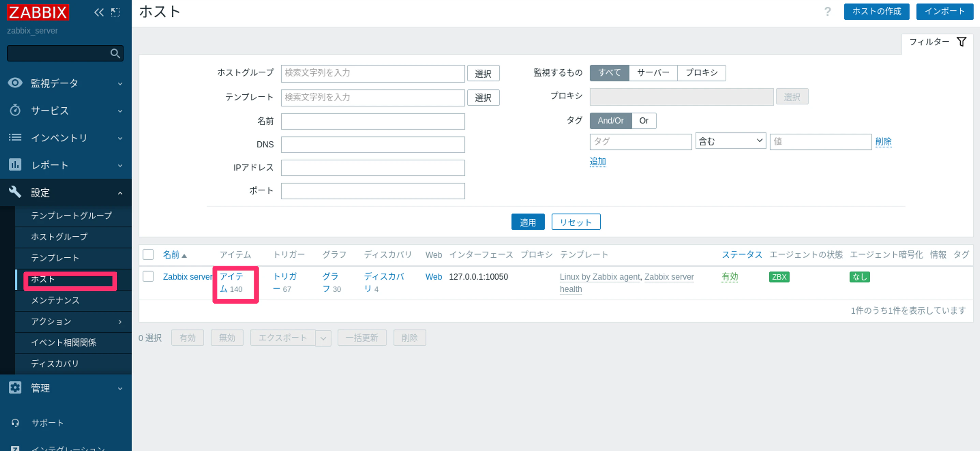Viewport: 980px width, 451px height.
Task: Click the ZABBIX logo
Action: click(38, 12)
